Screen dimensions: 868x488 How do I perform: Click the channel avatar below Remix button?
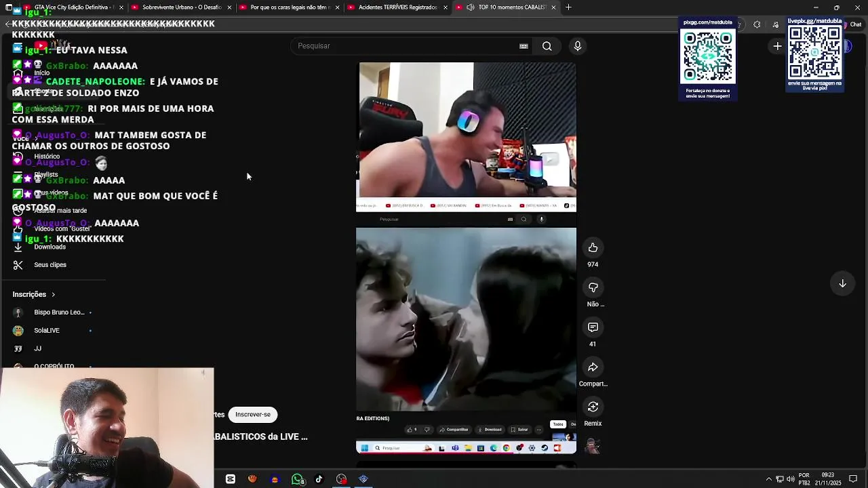[x=593, y=446]
